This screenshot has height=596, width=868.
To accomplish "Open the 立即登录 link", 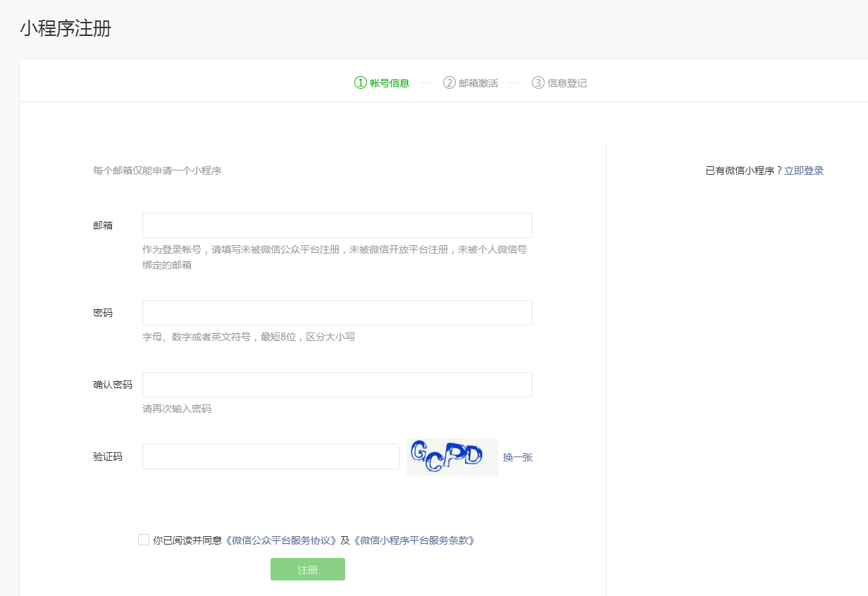I will tap(804, 170).
